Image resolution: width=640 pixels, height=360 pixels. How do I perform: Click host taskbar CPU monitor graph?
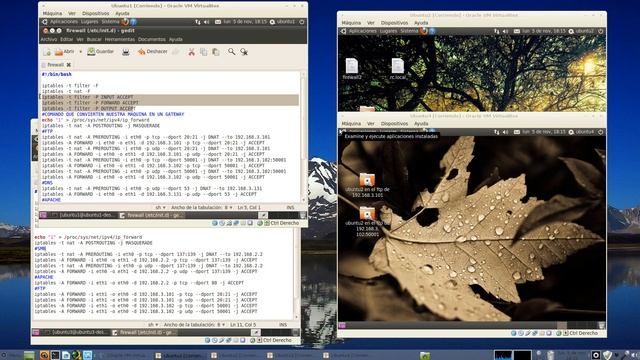(x=503, y=355)
